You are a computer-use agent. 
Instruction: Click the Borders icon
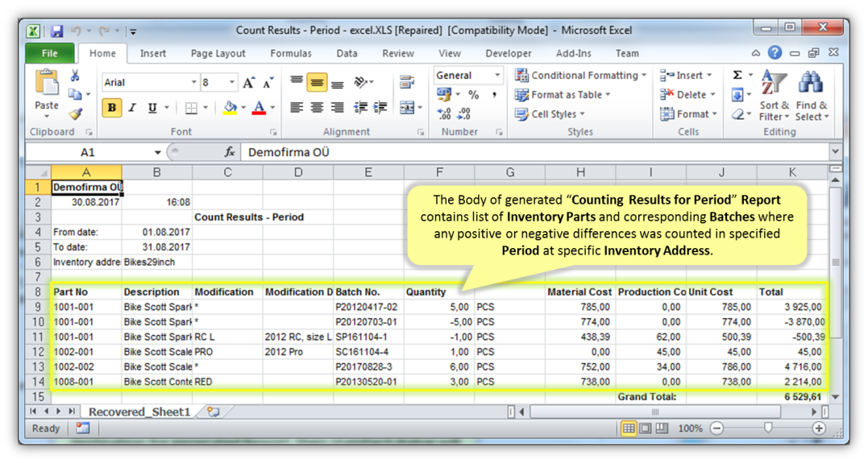point(191,108)
